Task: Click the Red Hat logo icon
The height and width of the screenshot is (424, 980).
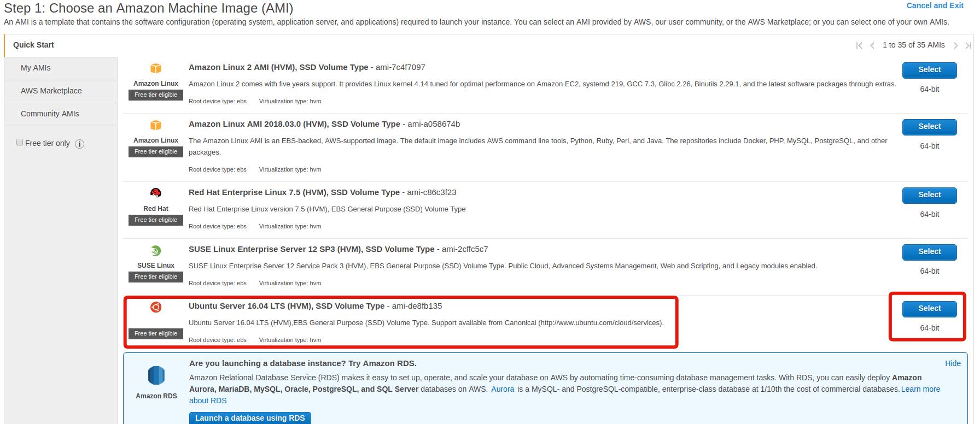Action: (x=156, y=193)
